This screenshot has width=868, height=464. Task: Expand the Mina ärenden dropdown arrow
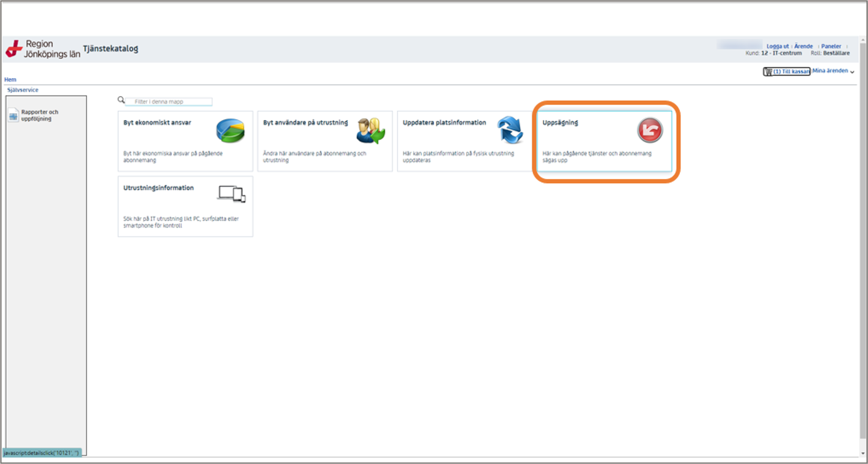tap(852, 72)
